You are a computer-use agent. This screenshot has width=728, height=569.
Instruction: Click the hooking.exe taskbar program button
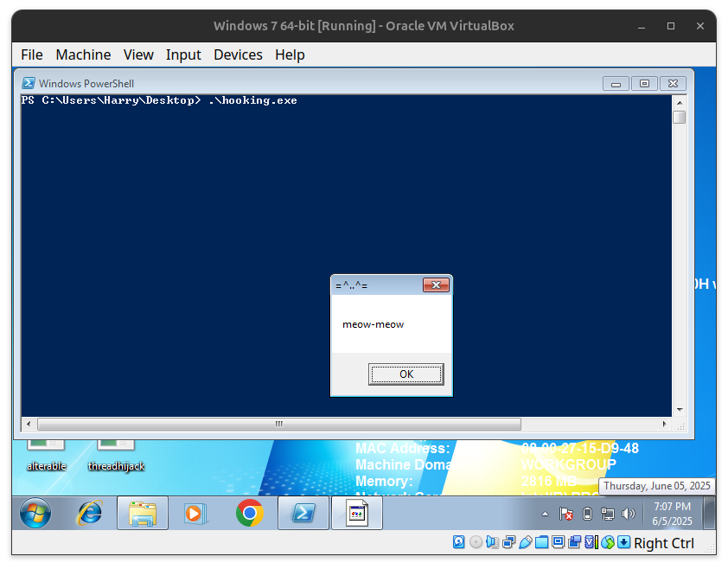point(357,514)
